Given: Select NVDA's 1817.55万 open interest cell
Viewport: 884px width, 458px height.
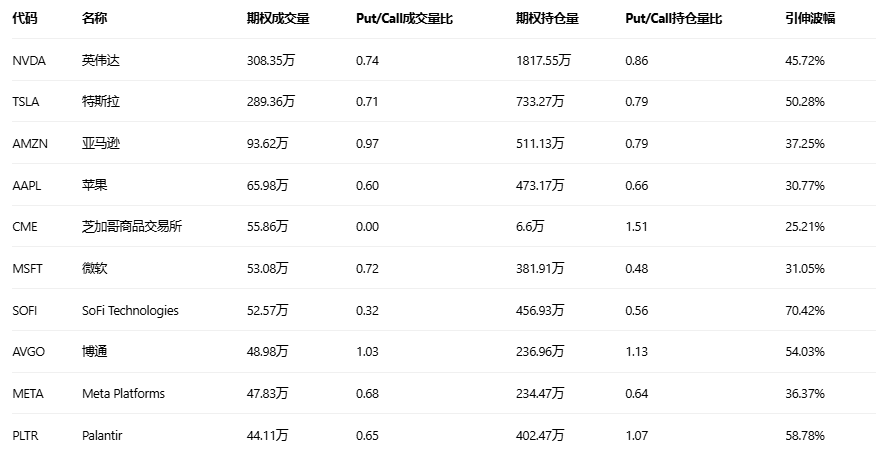Looking at the screenshot, I should click(x=543, y=61).
